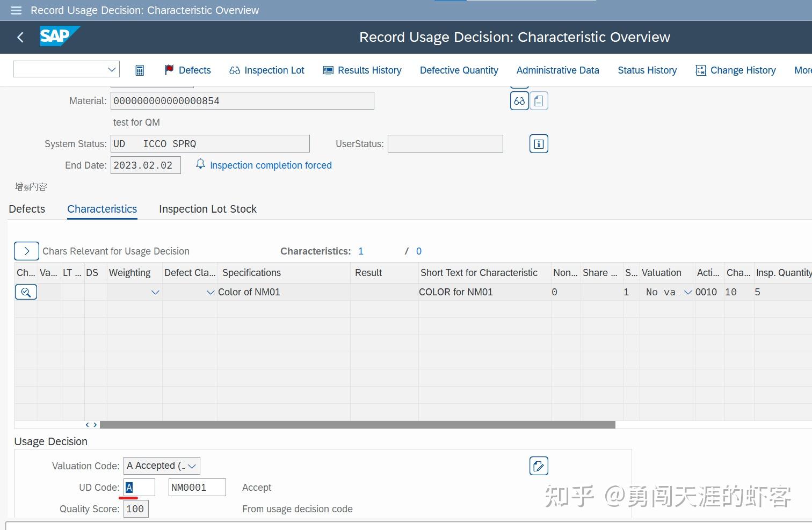Click the Specifications column header
The height and width of the screenshot is (530, 812).
click(x=284, y=273)
